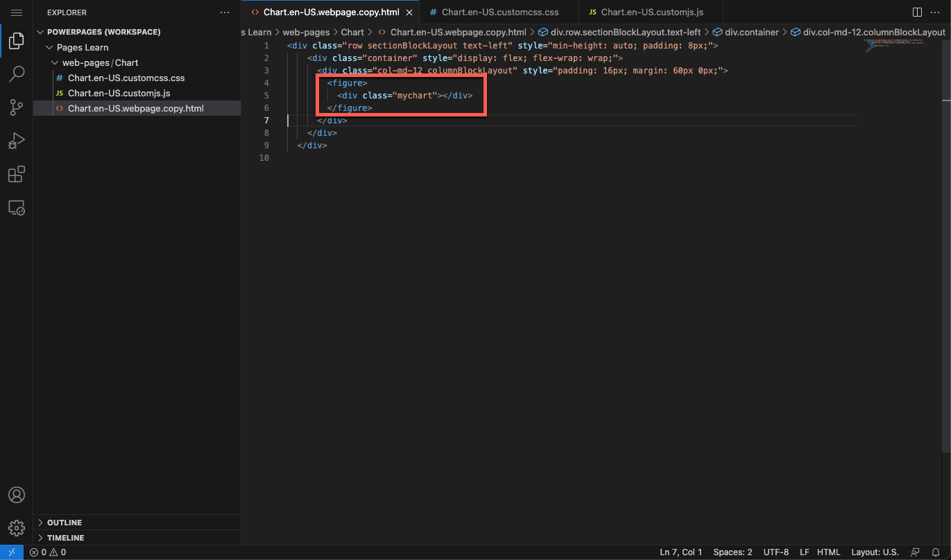Image resolution: width=951 pixels, height=560 pixels.
Task: Open the Run and Debug view
Action: (17, 141)
